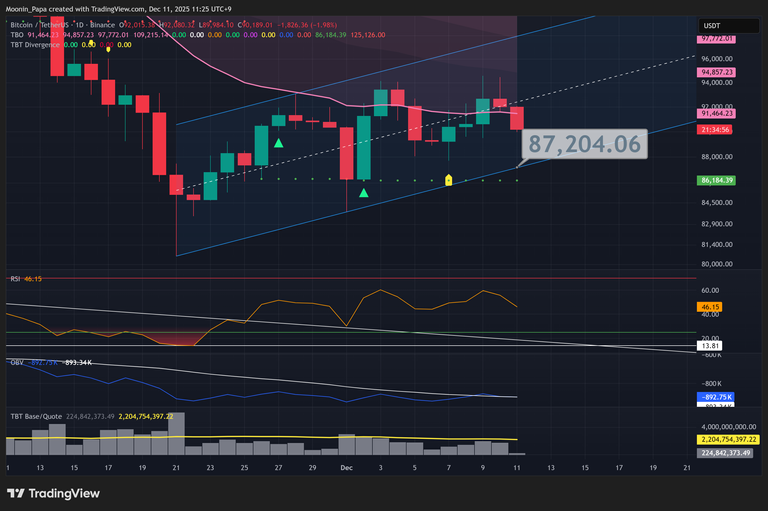Click the Dec label on time axis
The width and height of the screenshot is (768, 511).
[x=346, y=467]
